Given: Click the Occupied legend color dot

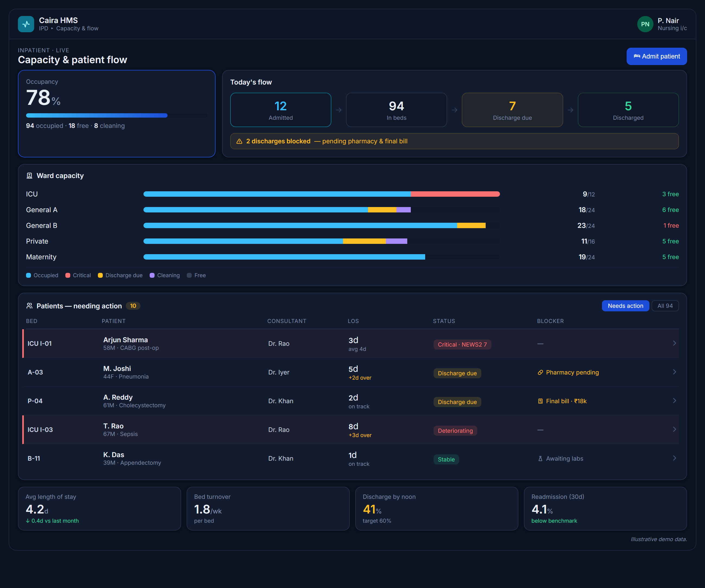Looking at the screenshot, I should (x=28, y=275).
